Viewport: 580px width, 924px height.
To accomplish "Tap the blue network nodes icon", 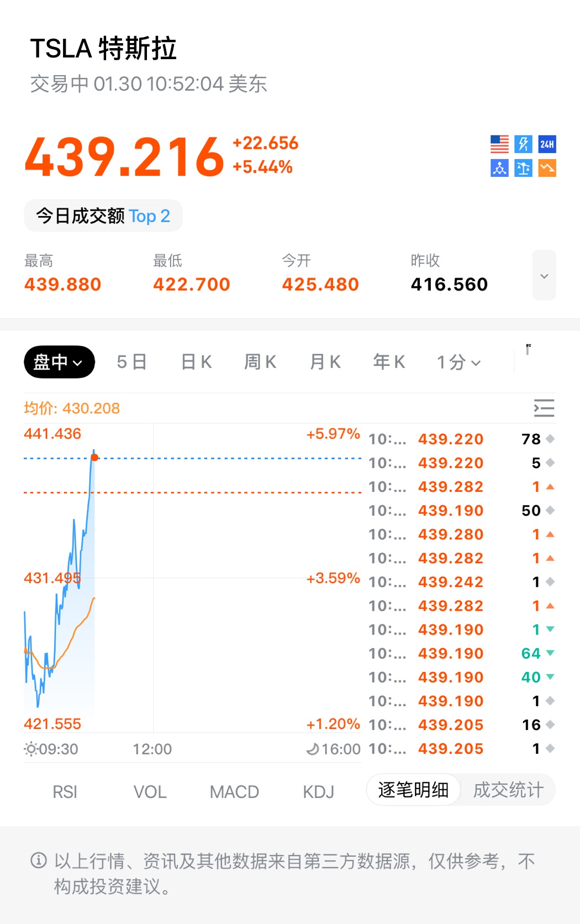I will [499, 168].
